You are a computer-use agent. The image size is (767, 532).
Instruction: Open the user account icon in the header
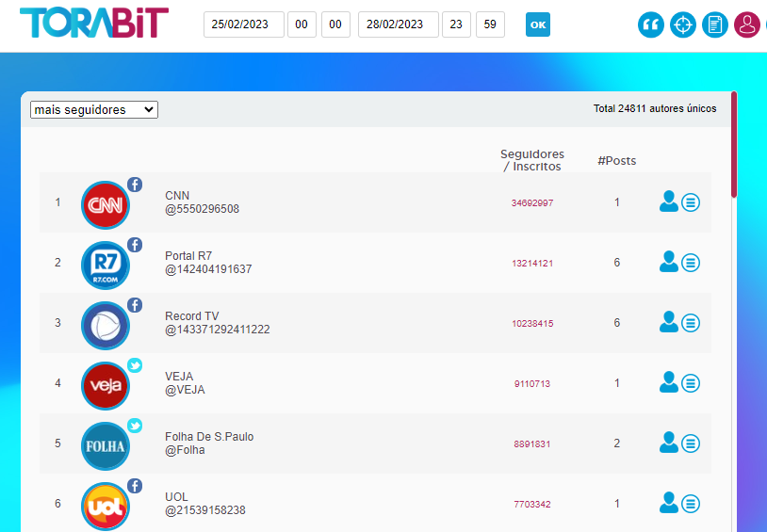747,24
